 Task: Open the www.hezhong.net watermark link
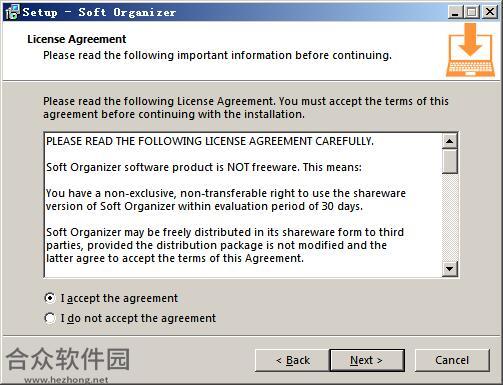(x=66, y=380)
